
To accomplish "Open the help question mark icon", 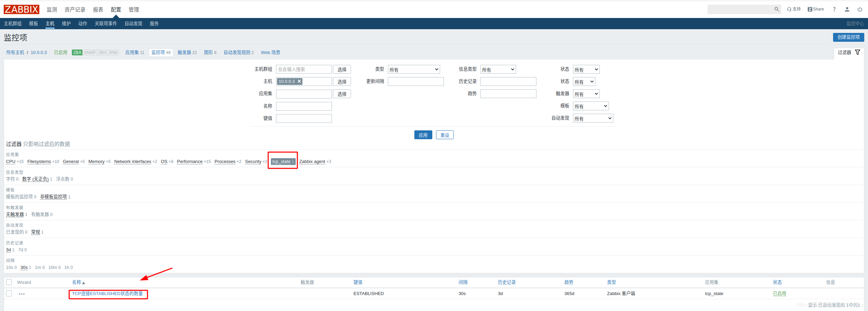I will coord(834,9).
